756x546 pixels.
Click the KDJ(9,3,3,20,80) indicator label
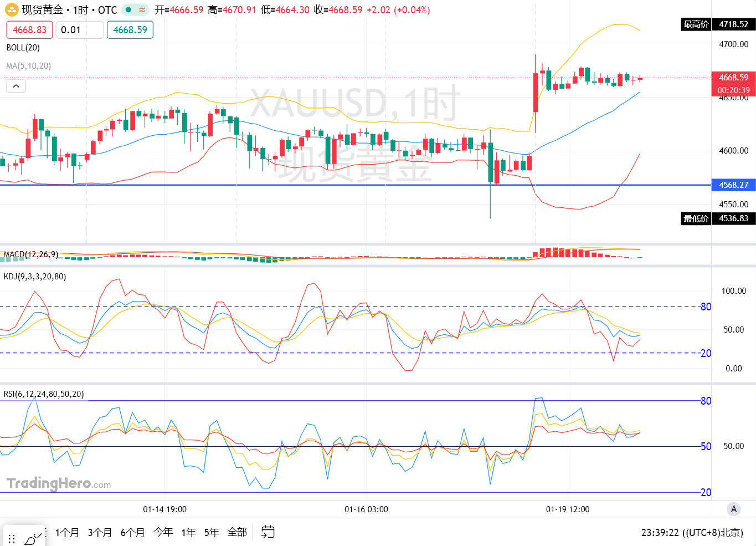pyautogui.click(x=35, y=277)
